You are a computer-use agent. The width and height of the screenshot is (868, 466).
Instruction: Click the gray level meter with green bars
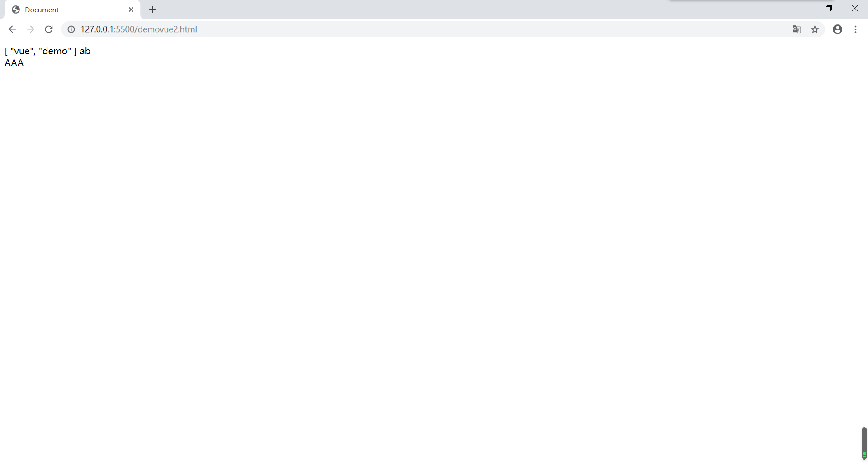tap(864, 443)
